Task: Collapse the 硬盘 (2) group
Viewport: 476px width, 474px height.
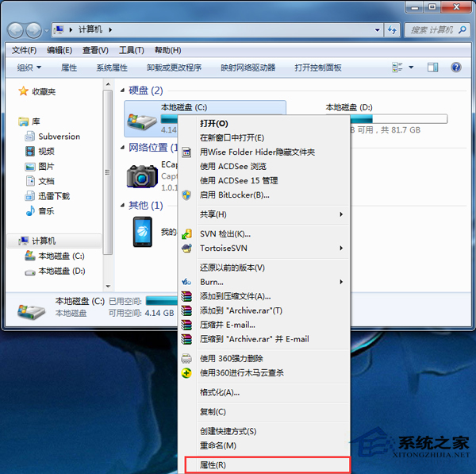Action: (123, 91)
